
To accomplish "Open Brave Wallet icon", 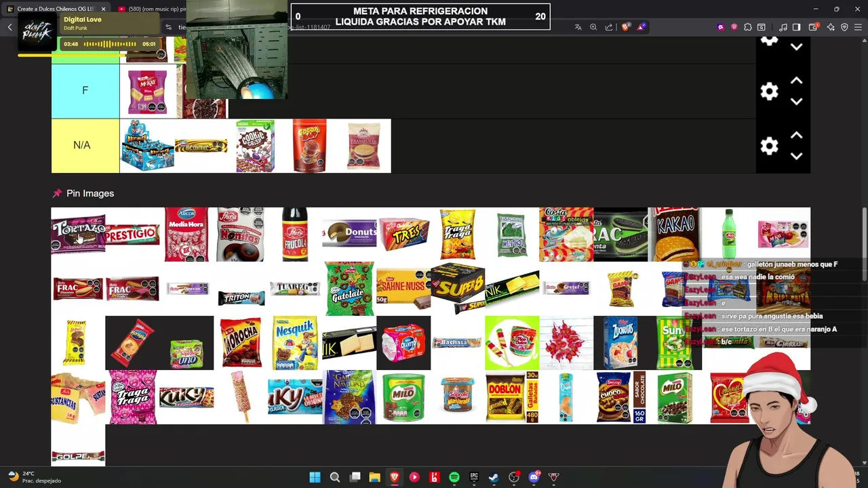I will 813,27.
